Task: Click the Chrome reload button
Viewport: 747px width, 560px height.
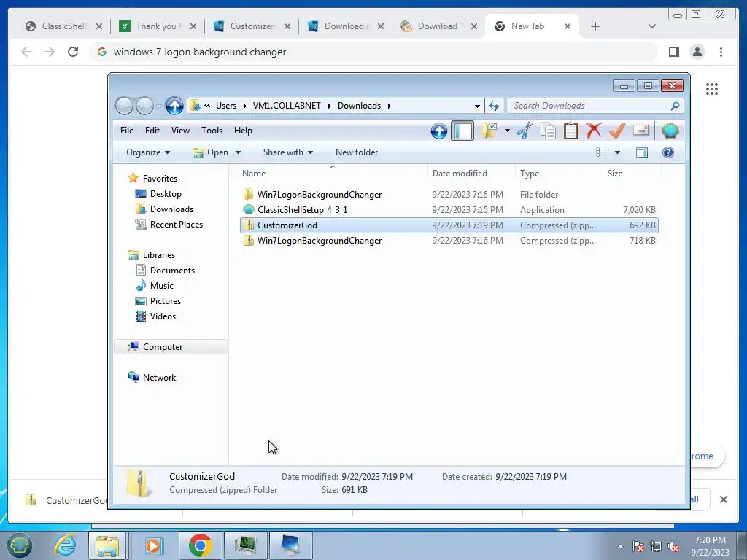Action: (x=72, y=52)
